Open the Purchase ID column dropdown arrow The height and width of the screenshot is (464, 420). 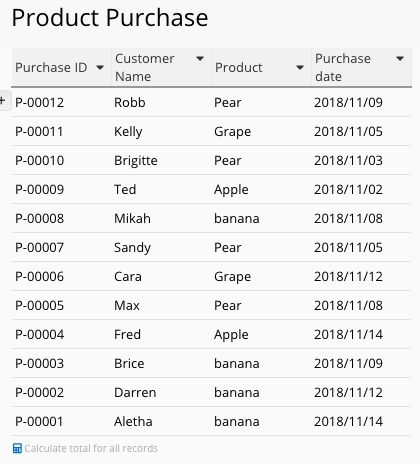(100, 68)
